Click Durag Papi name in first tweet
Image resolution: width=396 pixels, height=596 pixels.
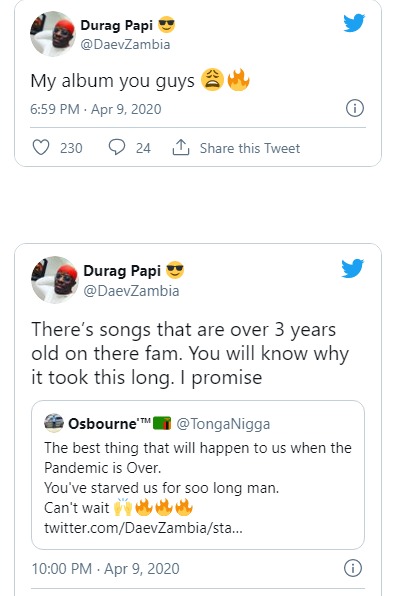pos(116,25)
